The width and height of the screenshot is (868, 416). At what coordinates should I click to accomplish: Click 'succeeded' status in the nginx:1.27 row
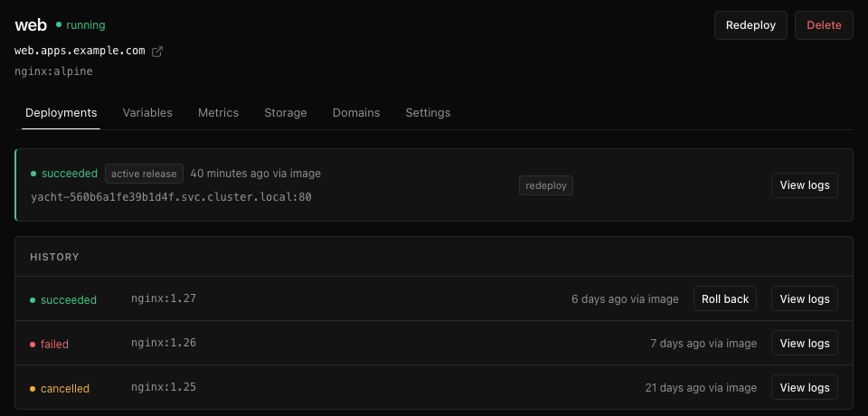coord(63,299)
